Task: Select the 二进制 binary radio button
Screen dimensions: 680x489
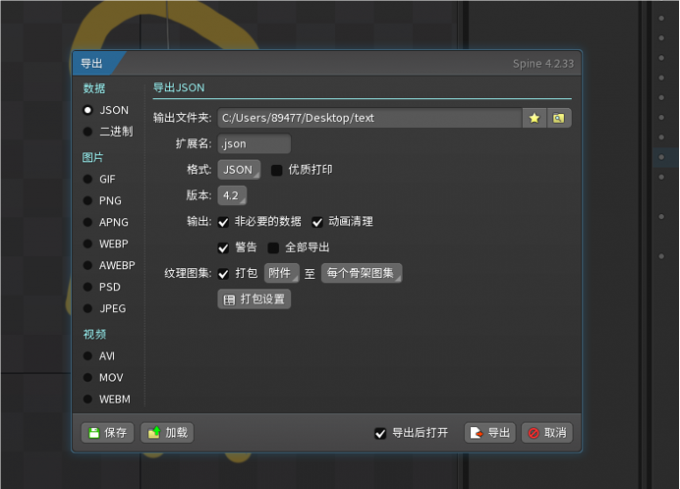Action: click(88, 131)
